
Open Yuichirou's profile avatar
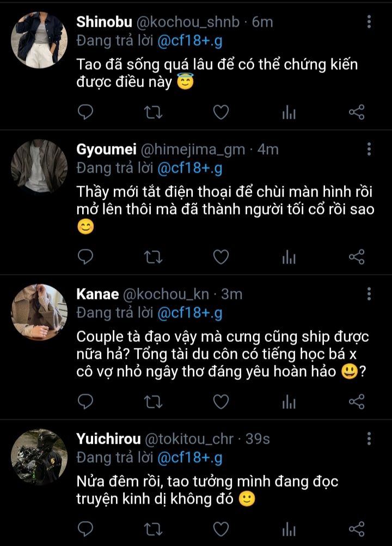39,456
